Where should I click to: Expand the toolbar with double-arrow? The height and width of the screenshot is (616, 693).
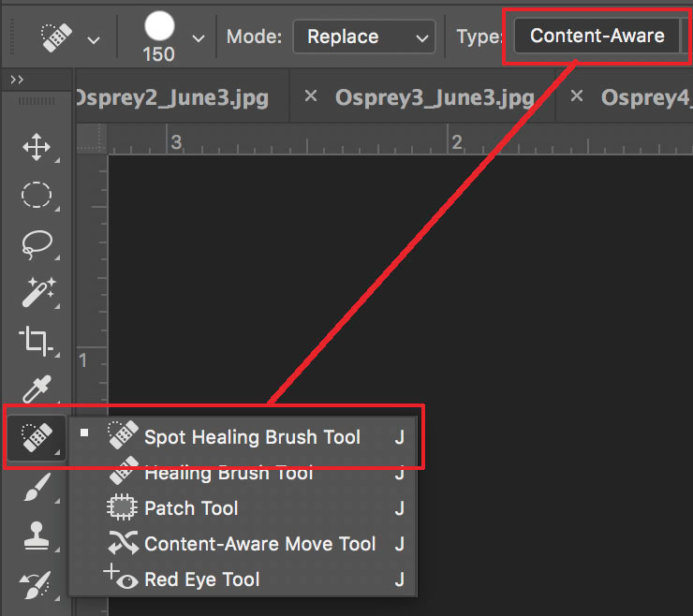pos(17,80)
